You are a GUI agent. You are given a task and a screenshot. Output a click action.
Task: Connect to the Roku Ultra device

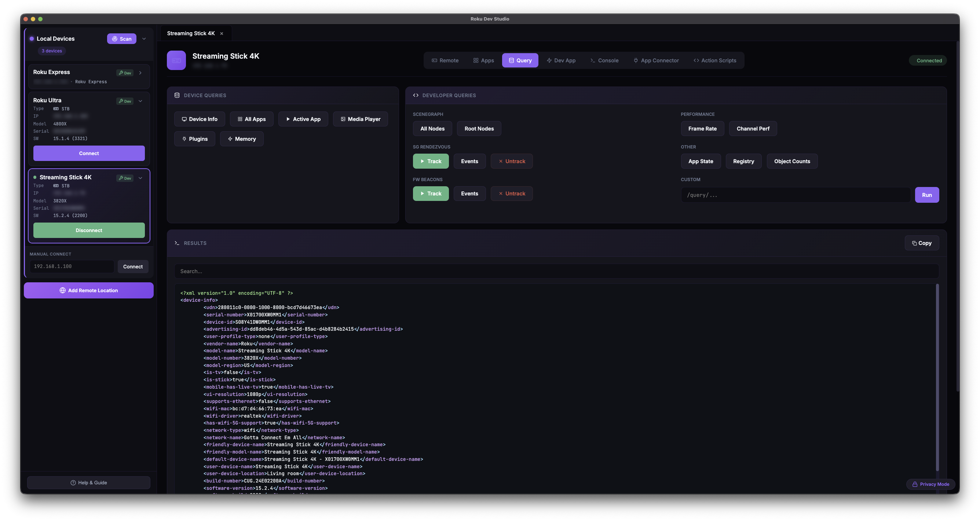click(x=89, y=153)
